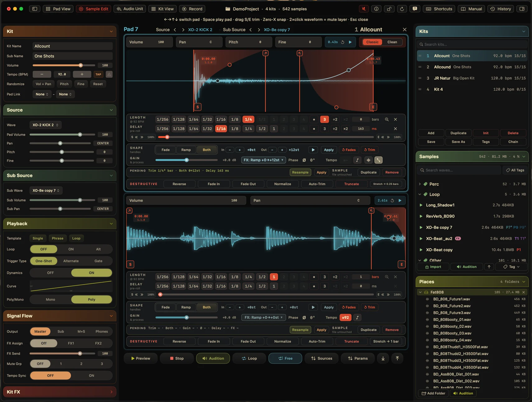Open the Wave XO-2 KICK 2 dropdown
The width and height of the screenshot is (532, 402).
coord(45,125)
